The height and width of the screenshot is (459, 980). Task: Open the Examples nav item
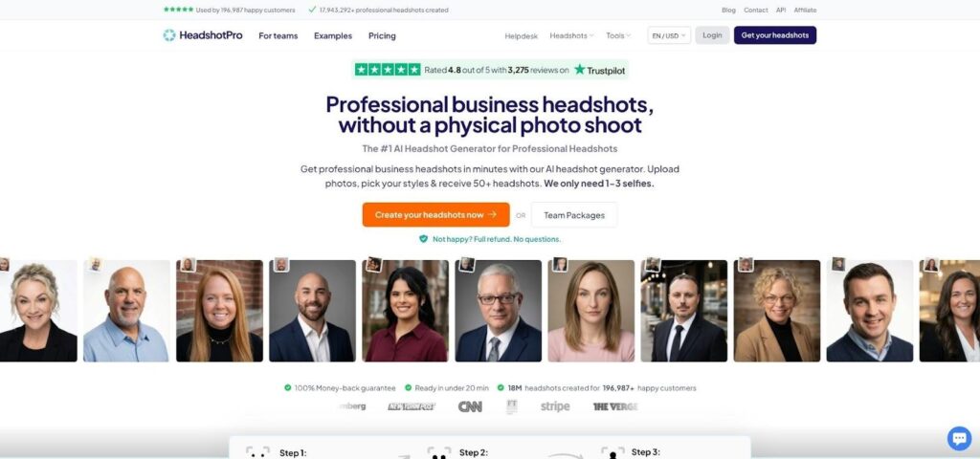333,35
